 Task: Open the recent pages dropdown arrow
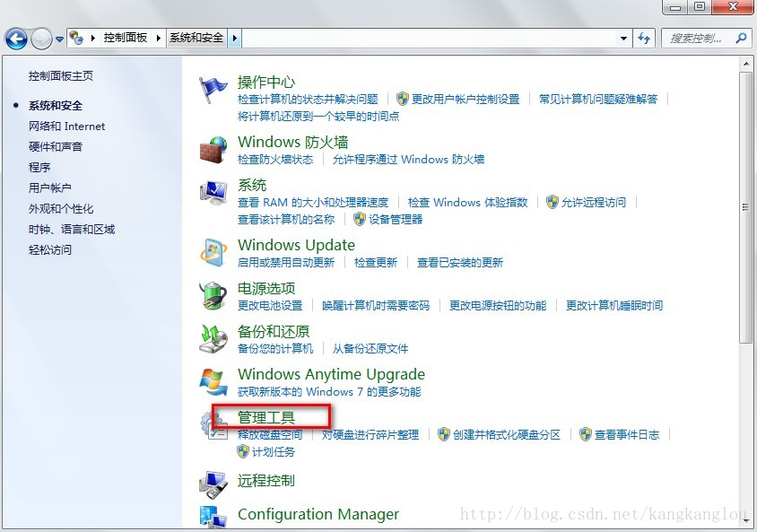[x=59, y=39]
